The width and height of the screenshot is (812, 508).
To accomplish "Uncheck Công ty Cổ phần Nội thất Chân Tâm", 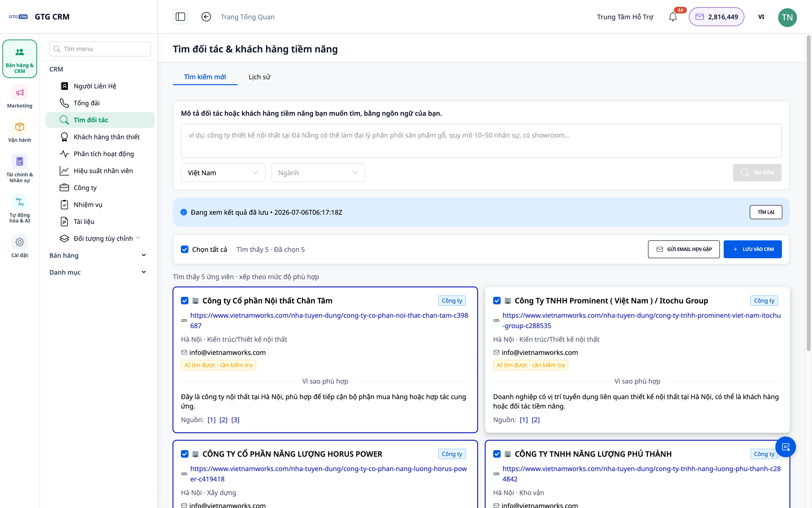I will [x=184, y=300].
